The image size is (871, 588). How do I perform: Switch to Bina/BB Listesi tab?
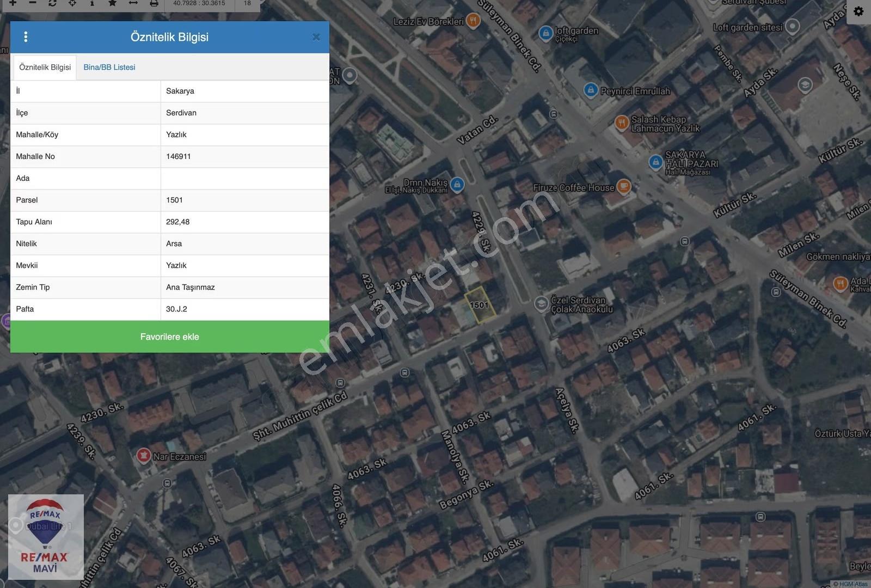click(x=109, y=68)
